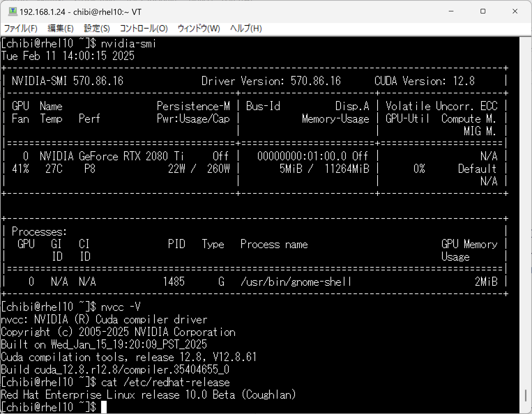Open the 編集(E) menu
Image resolution: width=532 pixels, height=414 pixels.
tap(60, 29)
